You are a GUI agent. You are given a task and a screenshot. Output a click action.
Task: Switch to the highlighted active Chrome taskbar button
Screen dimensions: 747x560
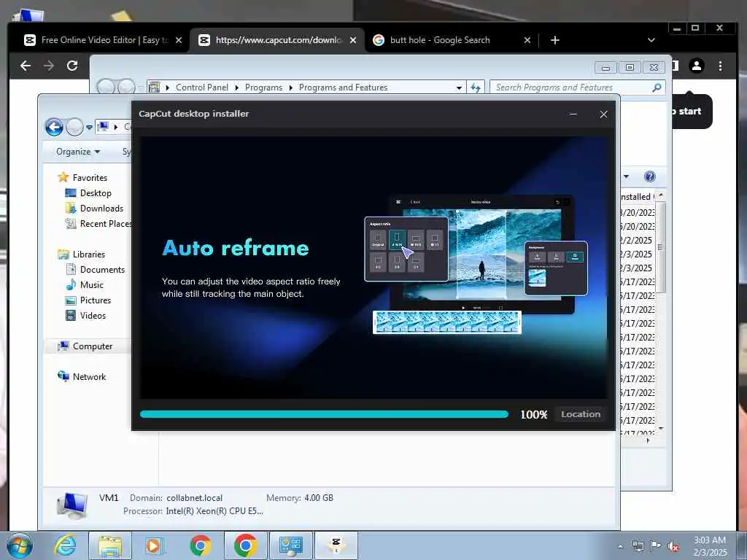click(x=245, y=545)
